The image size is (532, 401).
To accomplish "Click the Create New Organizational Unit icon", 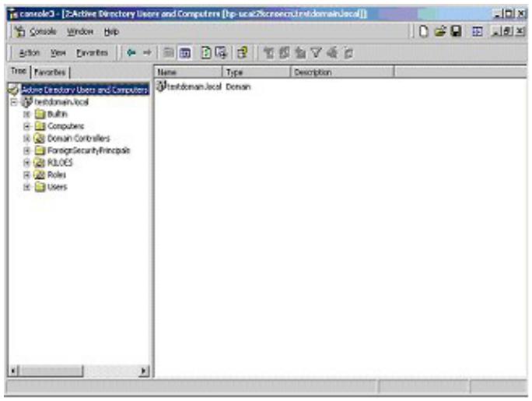I will (300, 53).
